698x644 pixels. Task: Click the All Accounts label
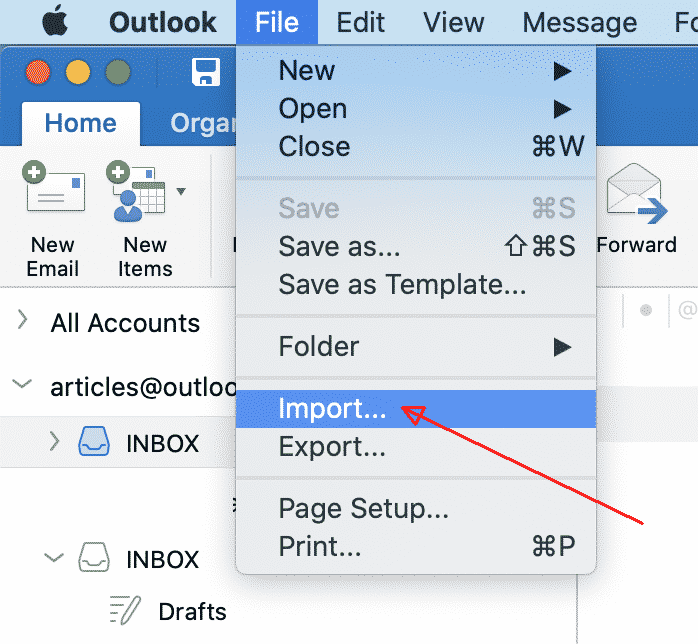click(x=125, y=323)
